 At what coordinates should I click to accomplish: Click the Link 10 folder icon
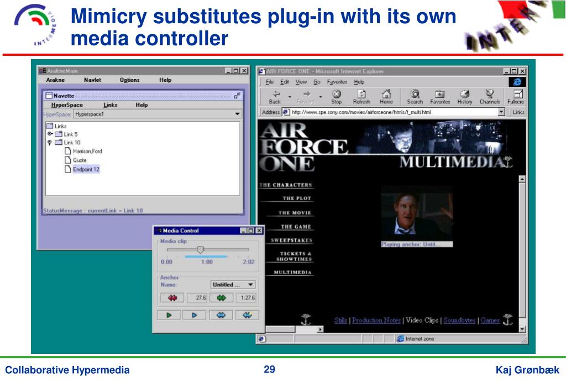59,142
